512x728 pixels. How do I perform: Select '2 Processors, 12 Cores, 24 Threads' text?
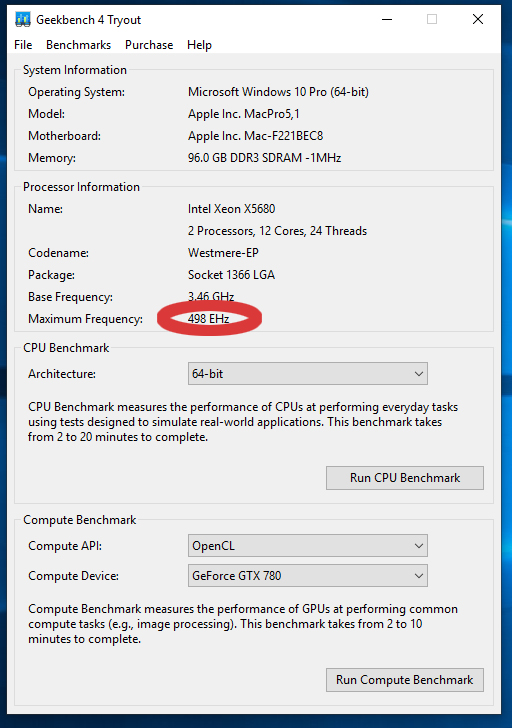[x=277, y=231]
